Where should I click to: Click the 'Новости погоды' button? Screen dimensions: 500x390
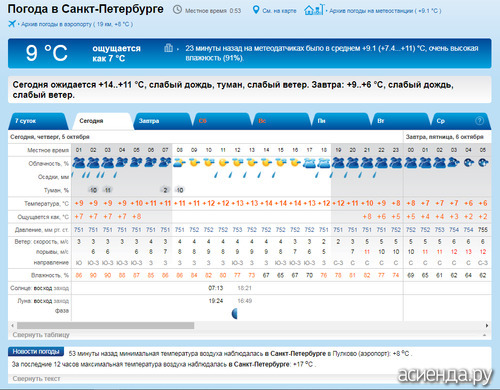pyautogui.click(x=36, y=352)
